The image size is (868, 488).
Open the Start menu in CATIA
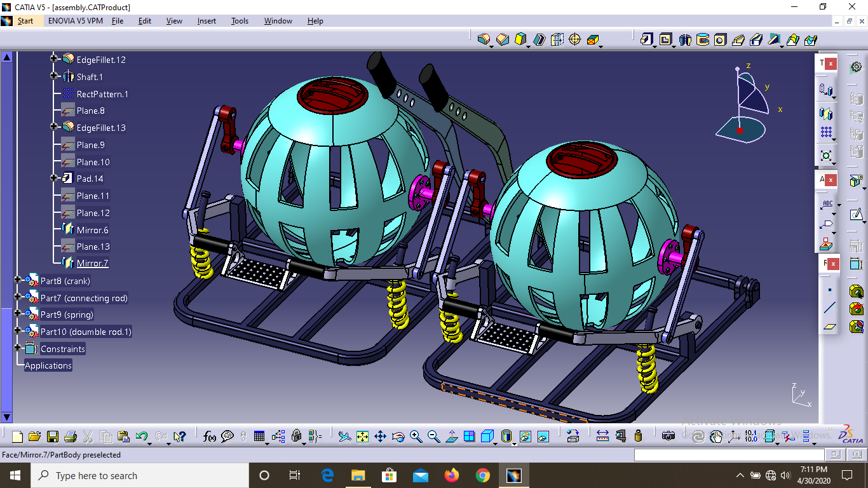[25, 20]
